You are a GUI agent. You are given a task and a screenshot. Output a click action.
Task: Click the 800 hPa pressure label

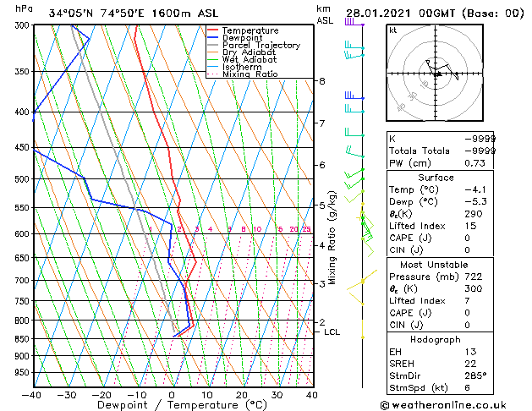(24, 321)
